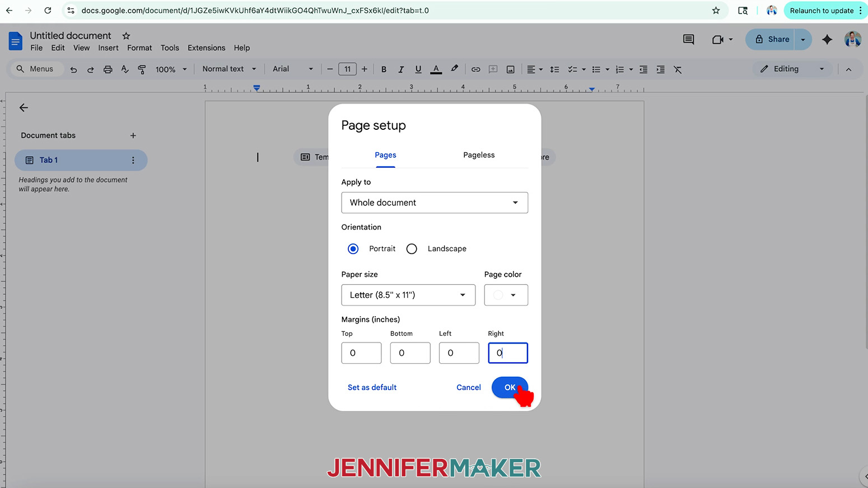Toggle italic formatting
The height and width of the screenshot is (488, 868).
401,69
